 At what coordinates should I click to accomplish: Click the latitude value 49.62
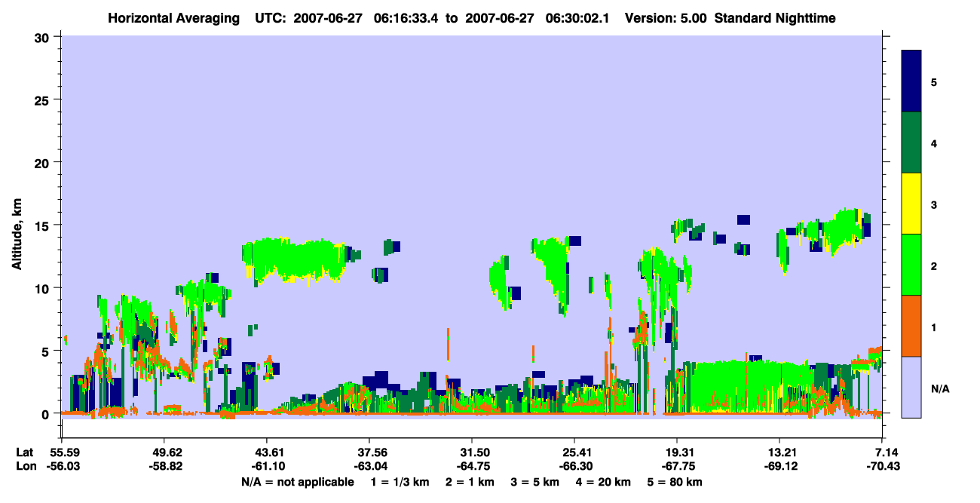[x=164, y=452]
